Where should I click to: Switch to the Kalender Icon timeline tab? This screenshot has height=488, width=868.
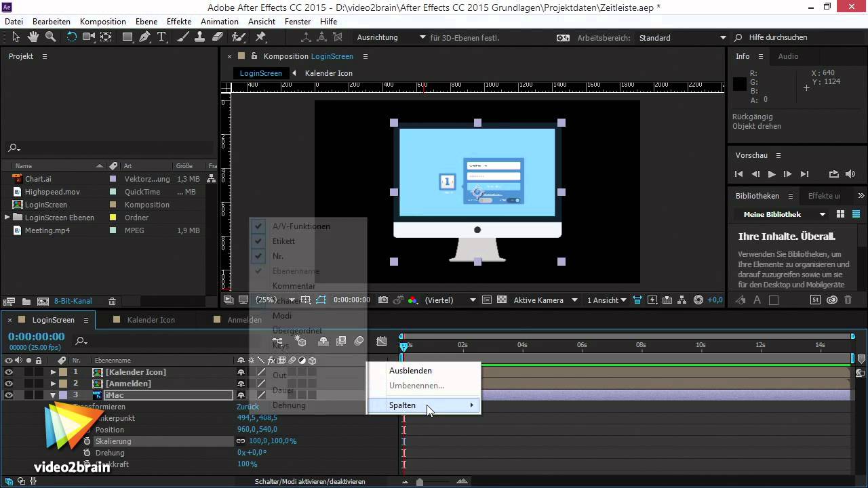point(151,320)
